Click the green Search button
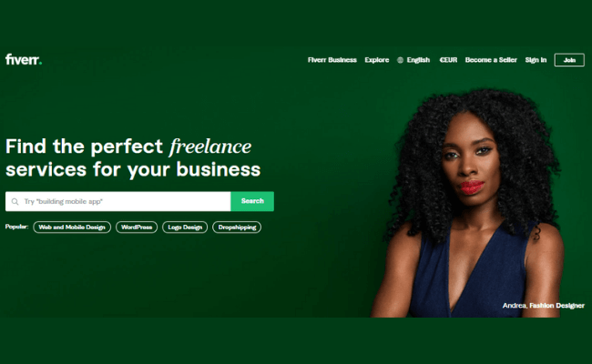 pos(252,201)
